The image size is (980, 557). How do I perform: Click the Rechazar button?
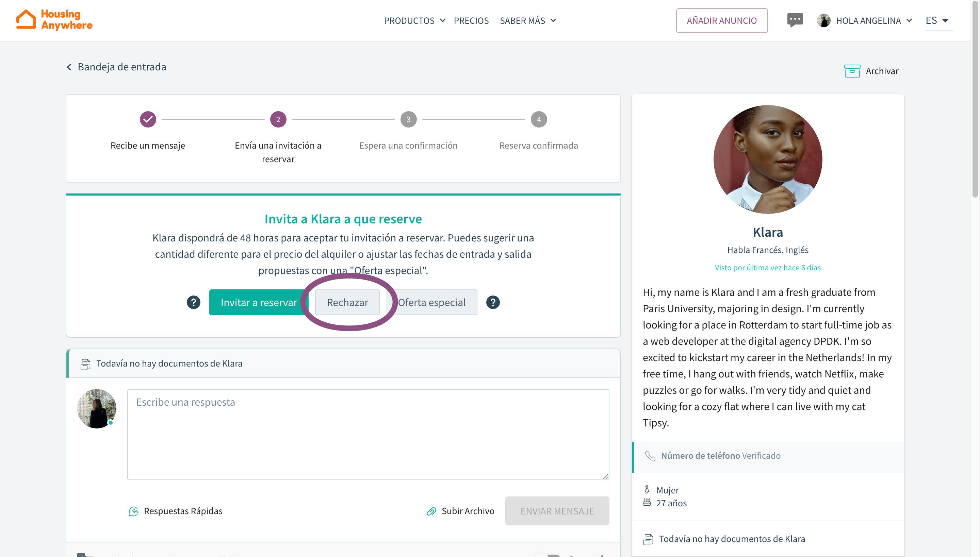pyautogui.click(x=347, y=302)
